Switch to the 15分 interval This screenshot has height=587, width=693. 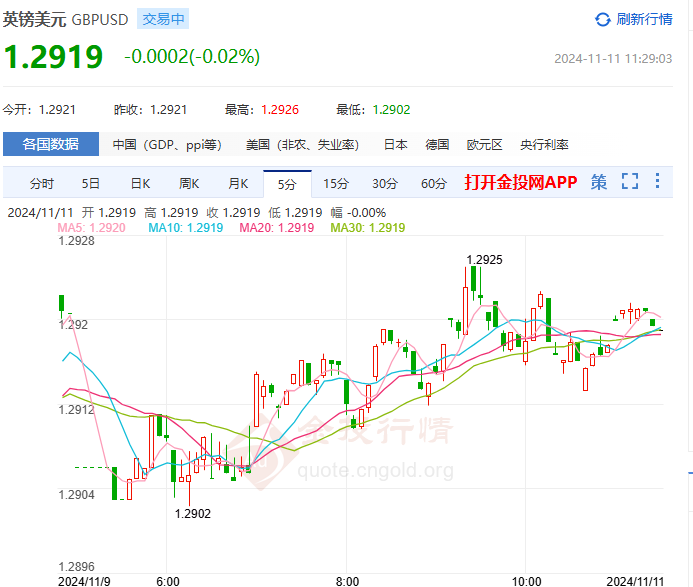coord(336,183)
